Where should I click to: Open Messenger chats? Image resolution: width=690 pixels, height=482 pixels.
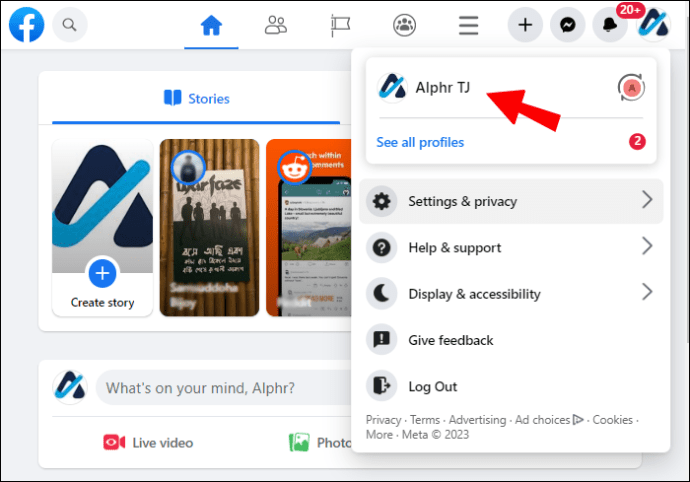(568, 25)
